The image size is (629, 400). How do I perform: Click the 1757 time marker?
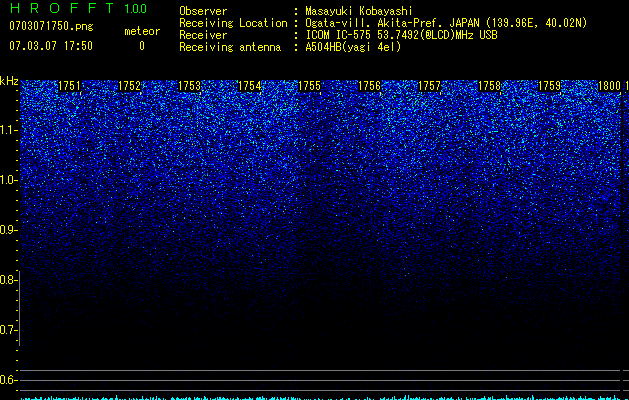[429, 86]
